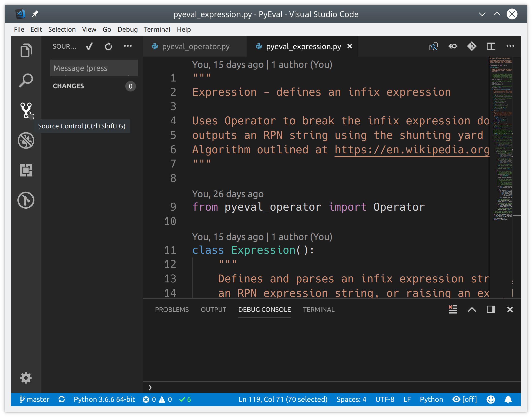Collapse the CHANGES section
532x417 pixels.
click(x=68, y=86)
